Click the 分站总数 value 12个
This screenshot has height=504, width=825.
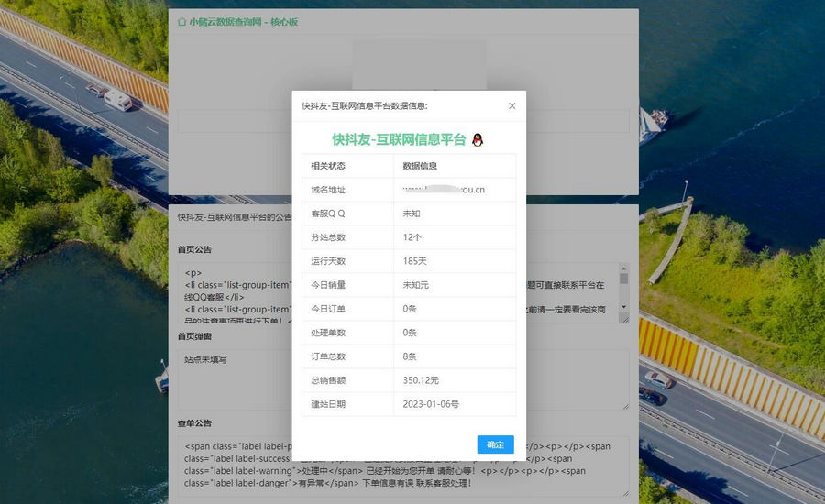[412, 237]
